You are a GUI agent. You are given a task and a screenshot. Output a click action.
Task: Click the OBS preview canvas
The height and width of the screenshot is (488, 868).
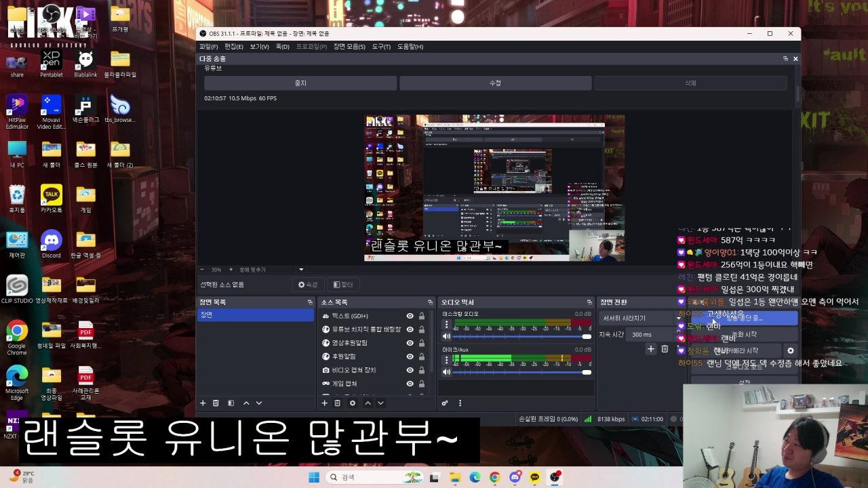(x=494, y=188)
